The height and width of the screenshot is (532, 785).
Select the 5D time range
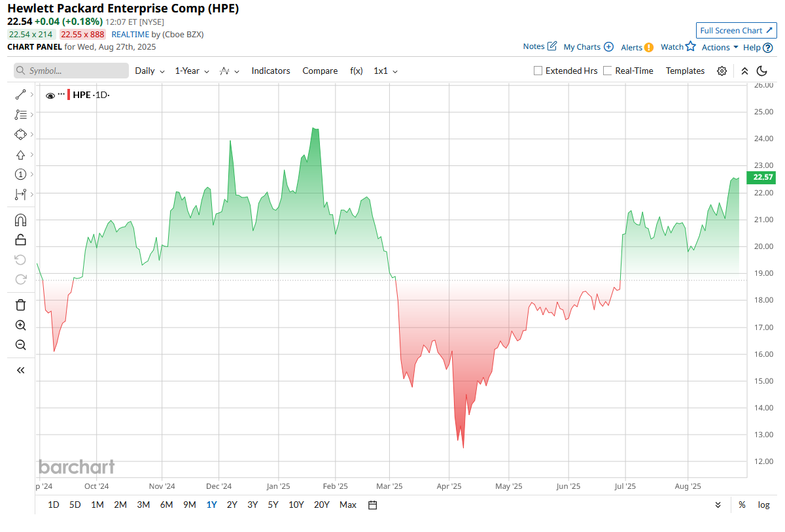click(75, 505)
